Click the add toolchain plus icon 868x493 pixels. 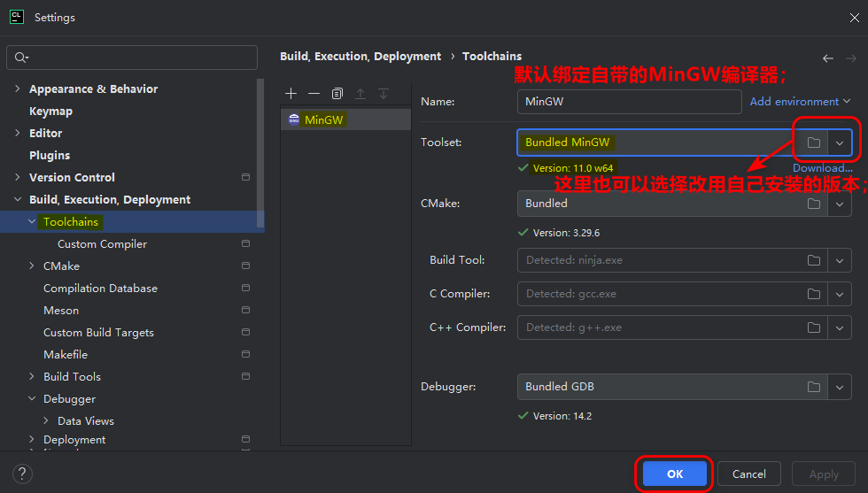click(x=291, y=94)
